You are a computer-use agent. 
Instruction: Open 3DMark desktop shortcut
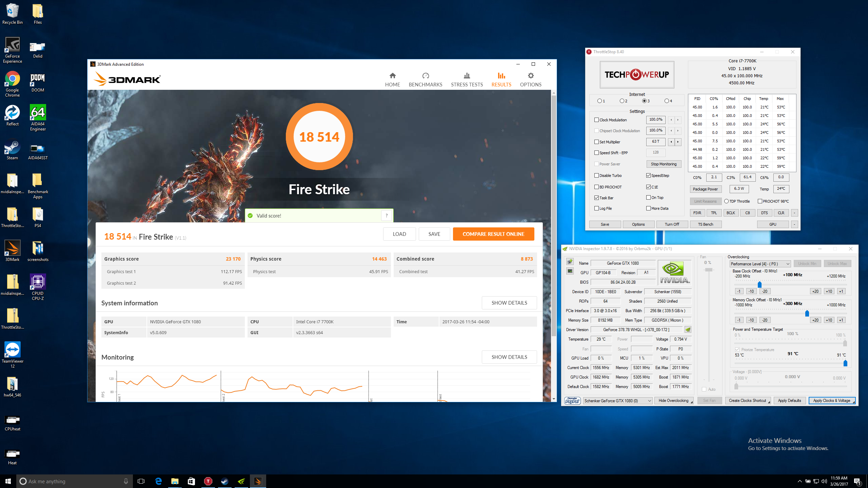13,251
